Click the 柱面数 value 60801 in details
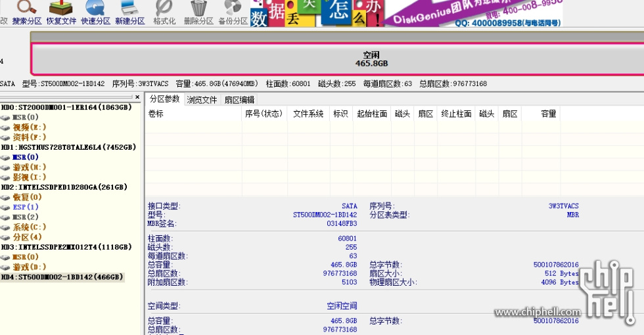 pos(348,238)
